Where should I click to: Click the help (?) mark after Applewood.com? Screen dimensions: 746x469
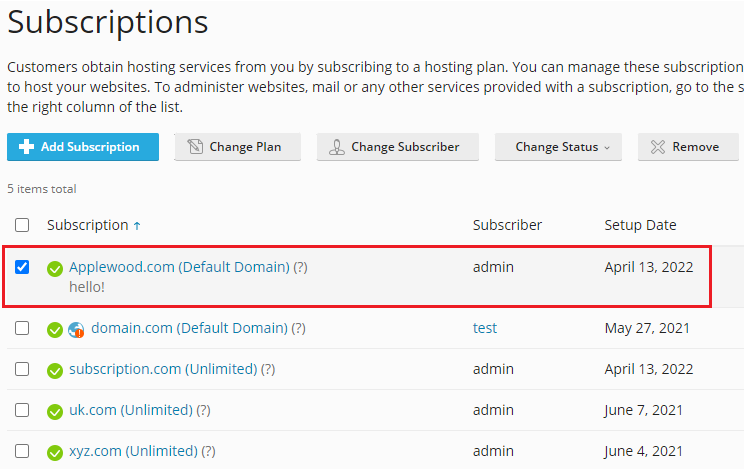[x=300, y=268]
